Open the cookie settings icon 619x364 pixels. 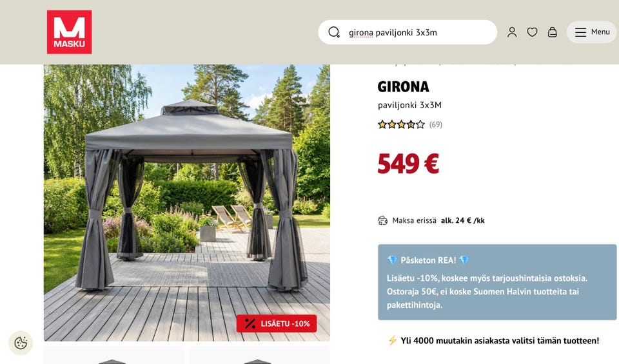pyautogui.click(x=21, y=343)
